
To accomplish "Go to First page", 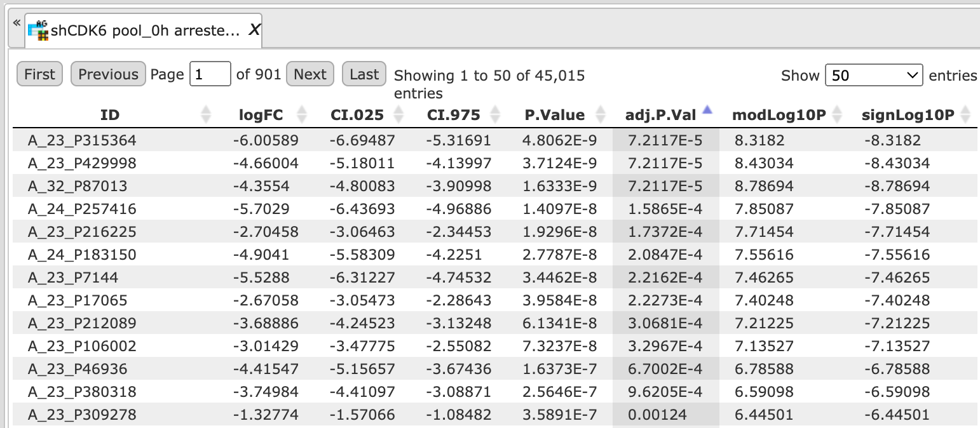I will (39, 74).
